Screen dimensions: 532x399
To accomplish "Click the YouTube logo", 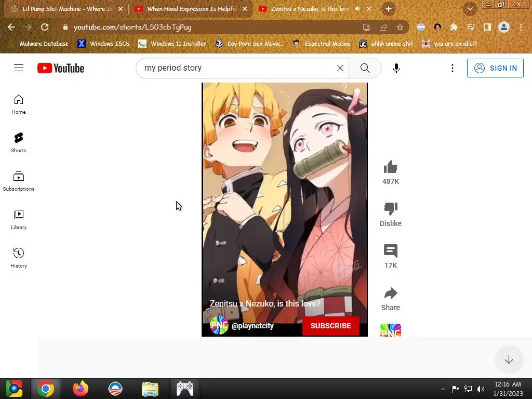I will tap(61, 68).
